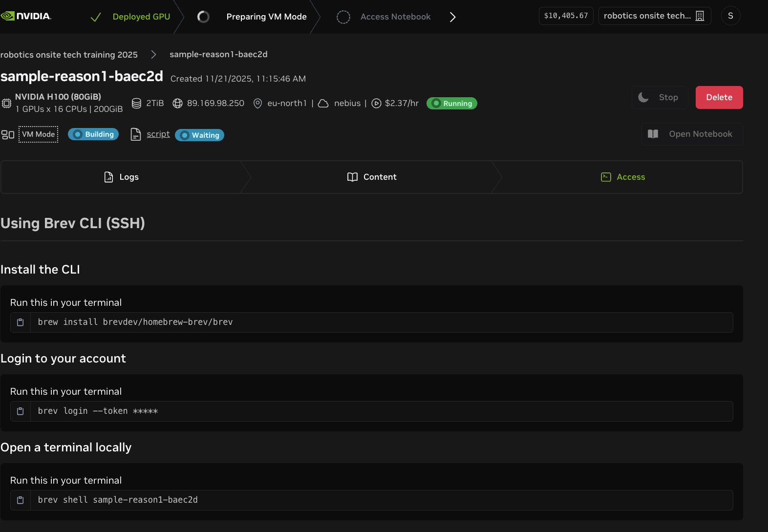This screenshot has width=768, height=532.
Task: Select the Access tab
Action: [623, 177]
